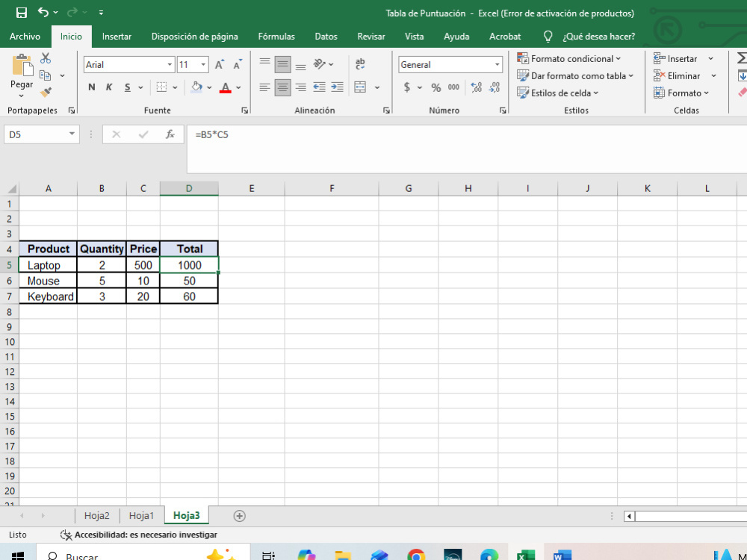Expand the fill color dropdown arrow
The width and height of the screenshot is (747, 560).
pos(209,87)
